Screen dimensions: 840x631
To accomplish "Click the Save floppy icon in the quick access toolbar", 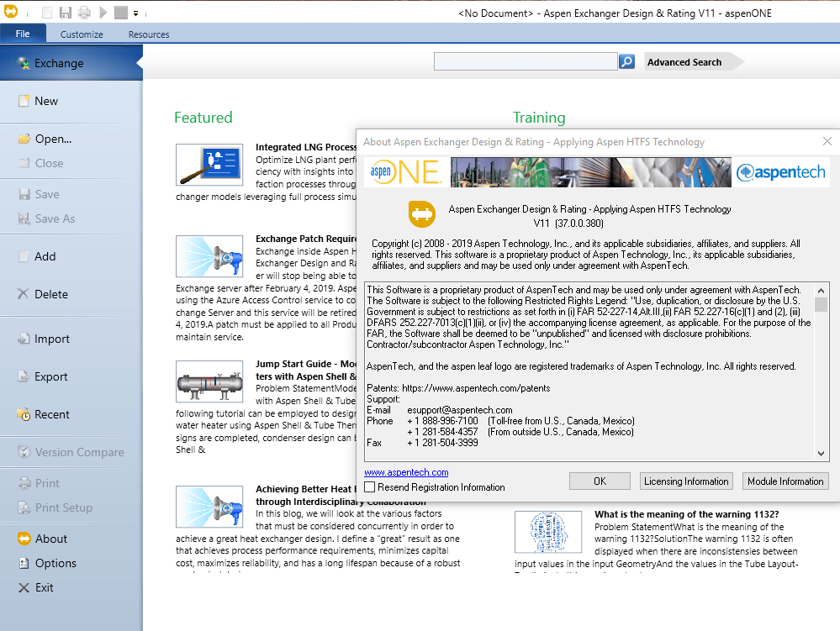I will tap(66, 13).
